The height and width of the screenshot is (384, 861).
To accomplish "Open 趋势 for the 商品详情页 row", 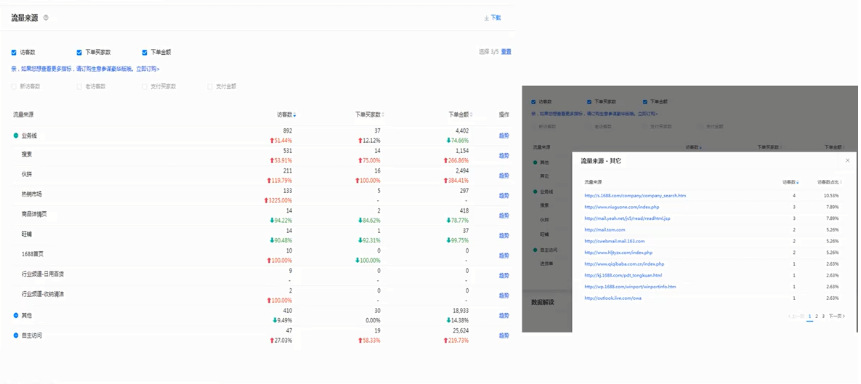I will pos(504,215).
